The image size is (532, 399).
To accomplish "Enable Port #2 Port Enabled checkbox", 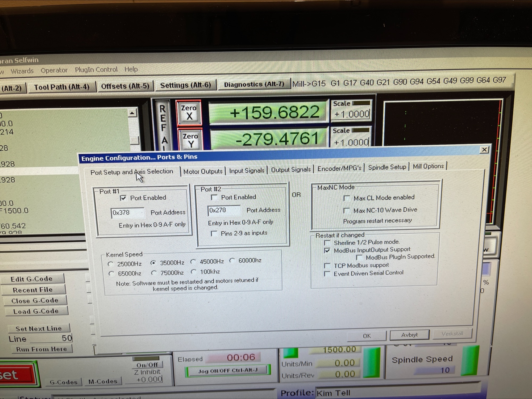I will click(x=214, y=198).
